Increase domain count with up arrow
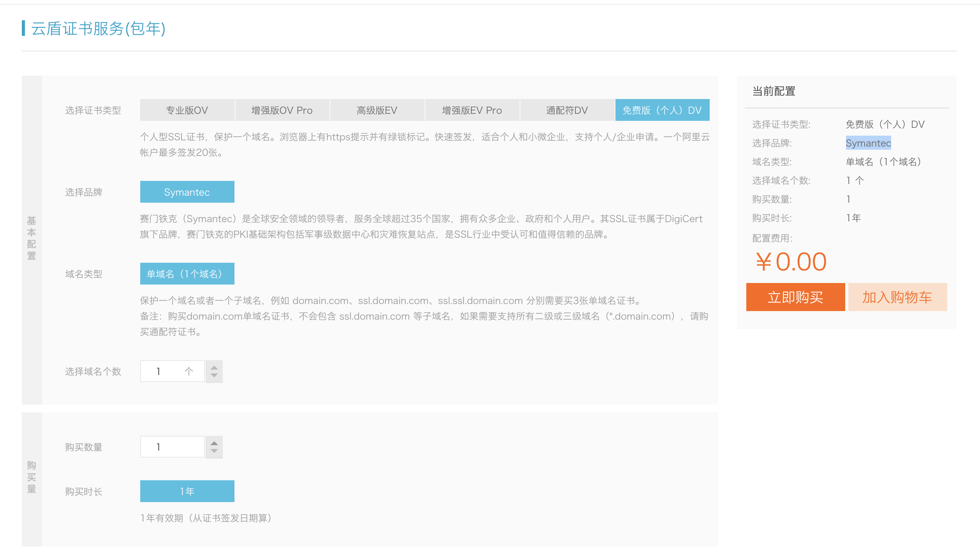980x559 pixels. (214, 367)
